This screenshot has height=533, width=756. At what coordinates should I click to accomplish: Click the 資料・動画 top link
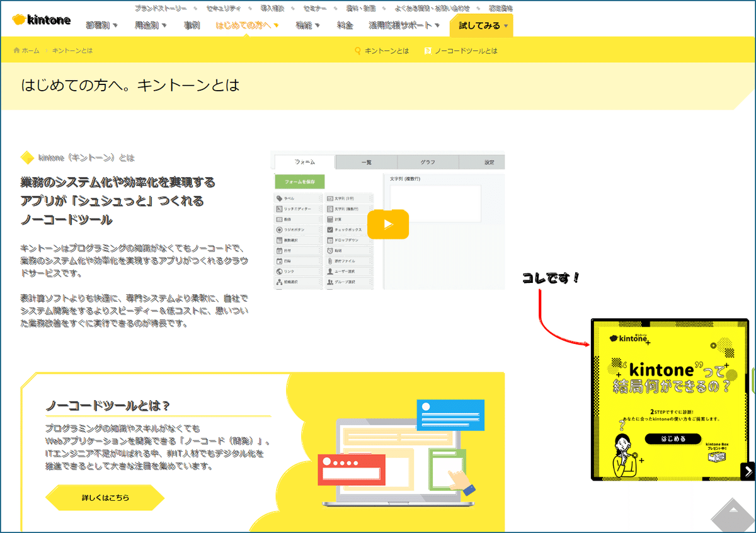tap(361, 8)
